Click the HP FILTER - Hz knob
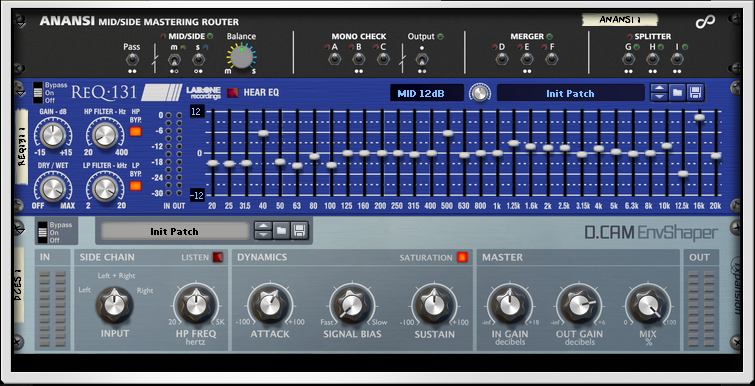Viewport: 755px width, 386px height. click(104, 135)
